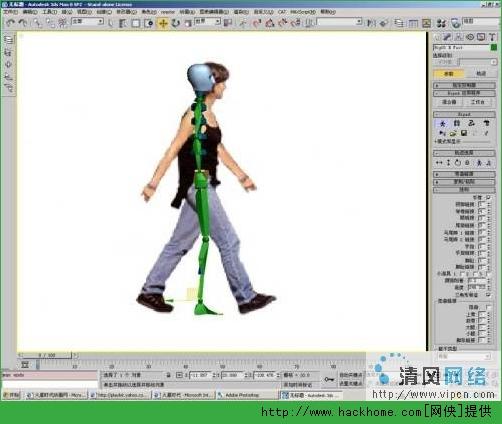The width and height of the screenshot is (502, 424).
Task: Switch to the Modify command panel tab
Action: (x=448, y=37)
